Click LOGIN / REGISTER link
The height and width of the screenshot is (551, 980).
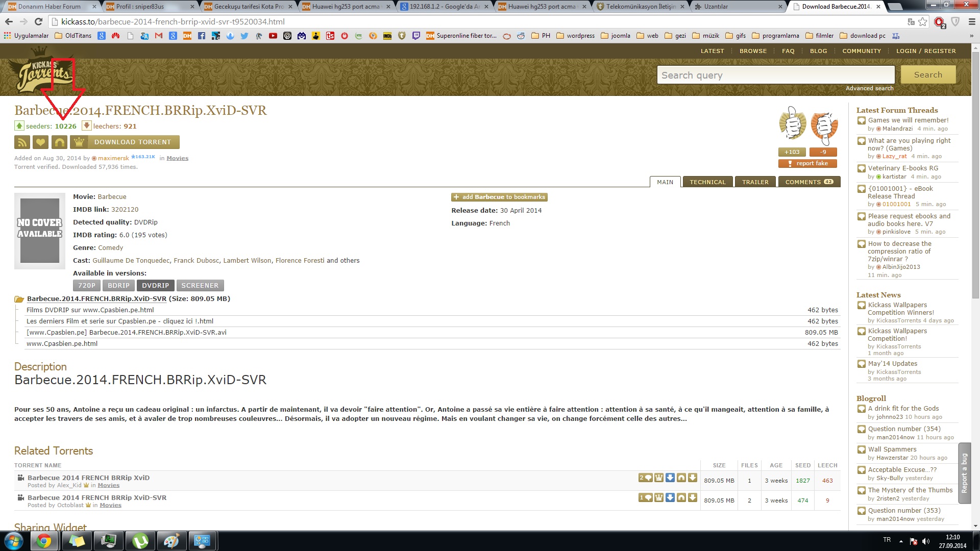(x=926, y=51)
